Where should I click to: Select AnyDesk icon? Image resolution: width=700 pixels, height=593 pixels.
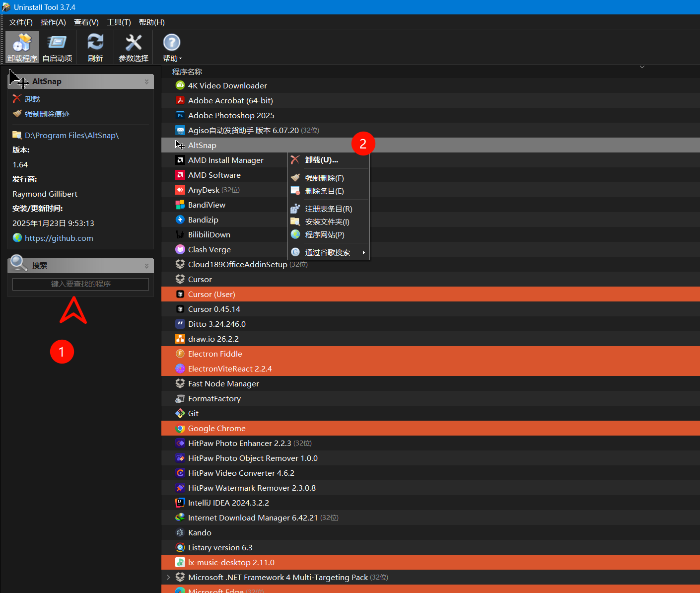pos(180,190)
